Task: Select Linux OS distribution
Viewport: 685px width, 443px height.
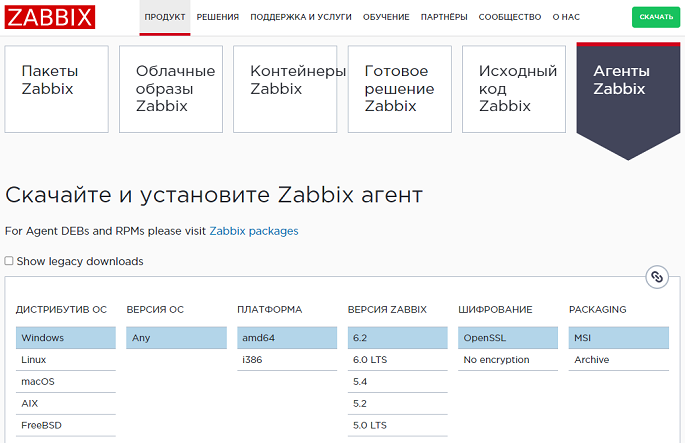Action: [66, 360]
